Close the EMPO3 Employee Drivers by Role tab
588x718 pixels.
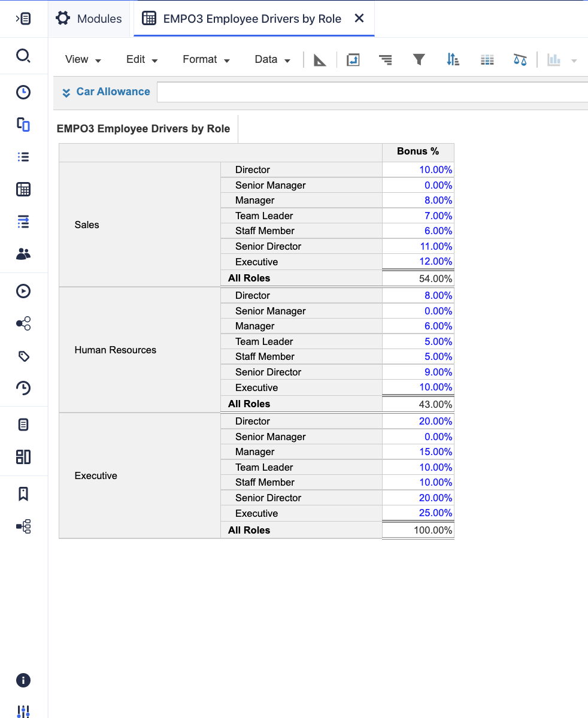pos(359,19)
